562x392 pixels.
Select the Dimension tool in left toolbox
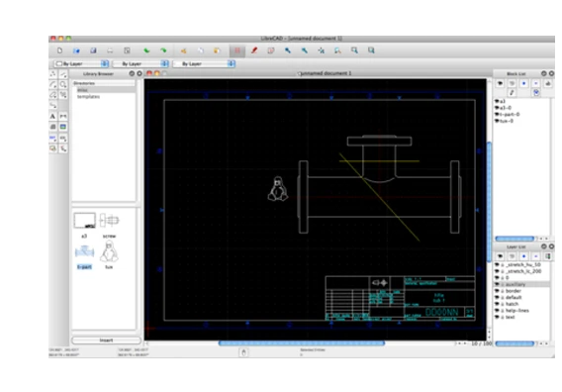coord(63,116)
